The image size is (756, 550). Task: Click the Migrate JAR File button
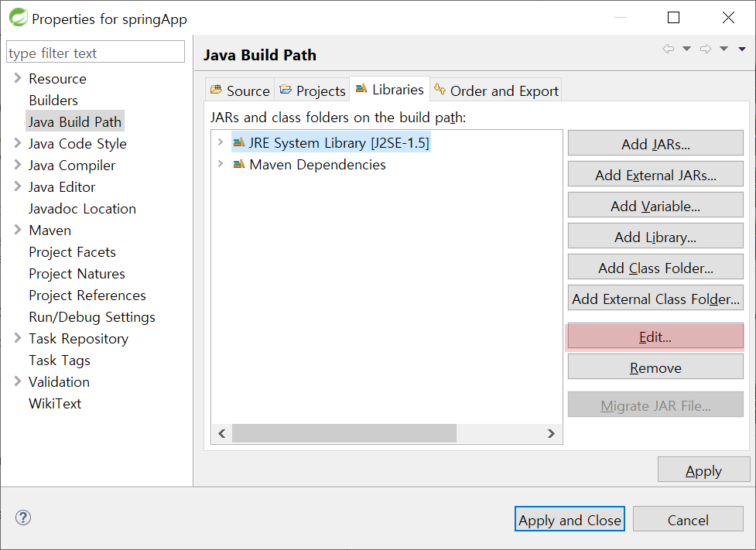click(x=655, y=405)
